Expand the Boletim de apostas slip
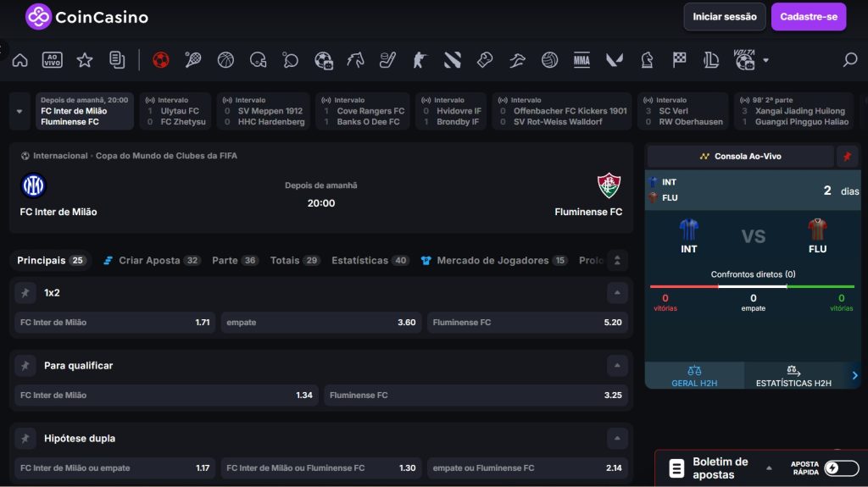The height and width of the screenshot is (487, 868). [769, 468]
